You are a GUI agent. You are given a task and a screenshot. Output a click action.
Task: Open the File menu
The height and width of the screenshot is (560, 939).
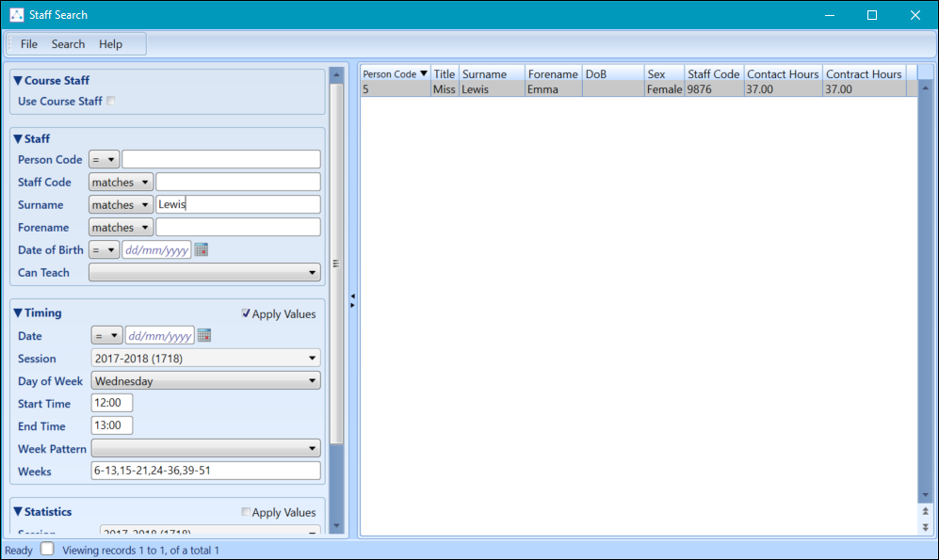[29, 44]
